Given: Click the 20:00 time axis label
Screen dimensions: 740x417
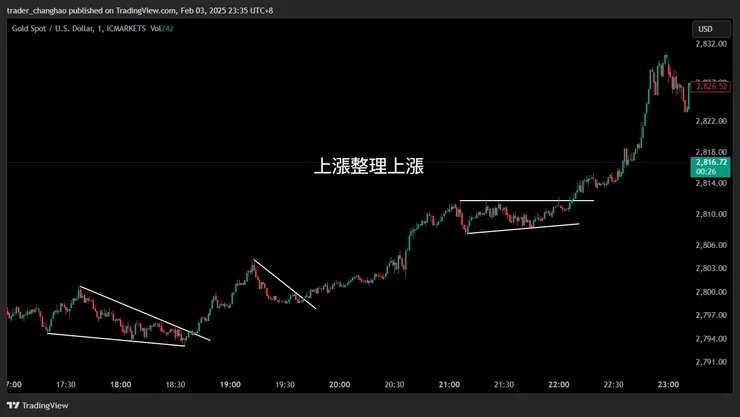Looking at the screenshot, I should click(x=340, y=385).
